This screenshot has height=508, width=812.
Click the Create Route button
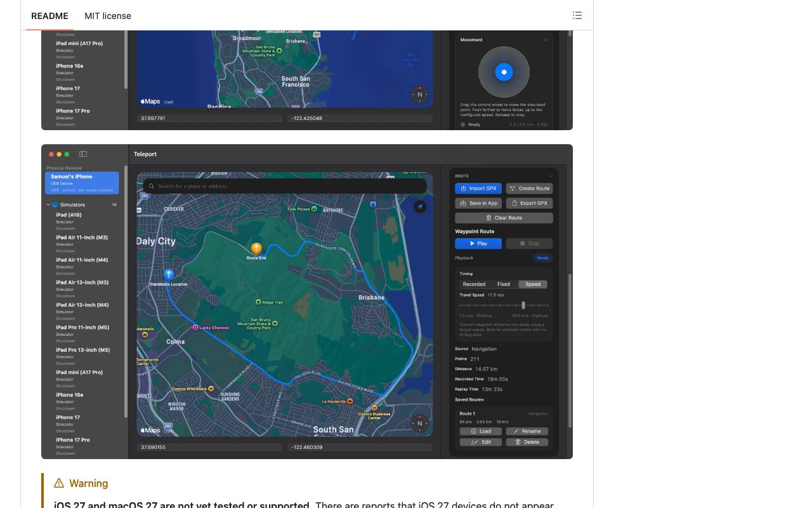click(x=530, y=189)
